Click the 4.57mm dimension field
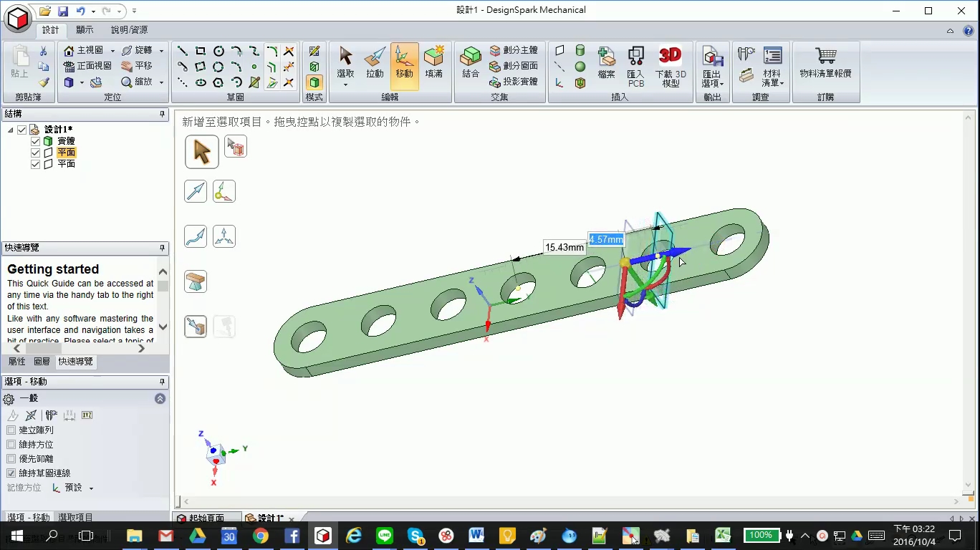Screen dimensions: 980x550 point(606,240)
